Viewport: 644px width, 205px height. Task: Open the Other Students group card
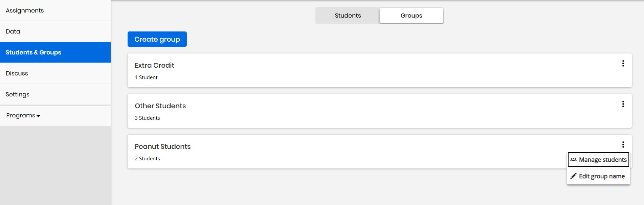click(379, 111)
